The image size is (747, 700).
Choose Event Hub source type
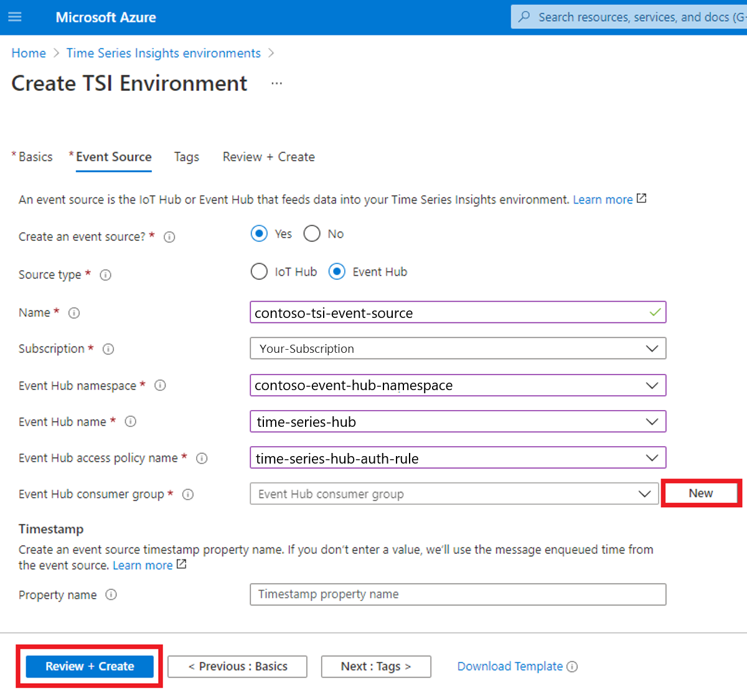(337, 272)
